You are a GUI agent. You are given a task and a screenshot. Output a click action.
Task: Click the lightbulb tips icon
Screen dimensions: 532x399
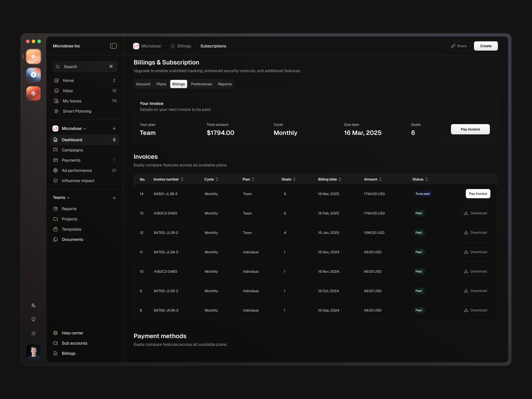pyautogui.click(x=33, y=319)
